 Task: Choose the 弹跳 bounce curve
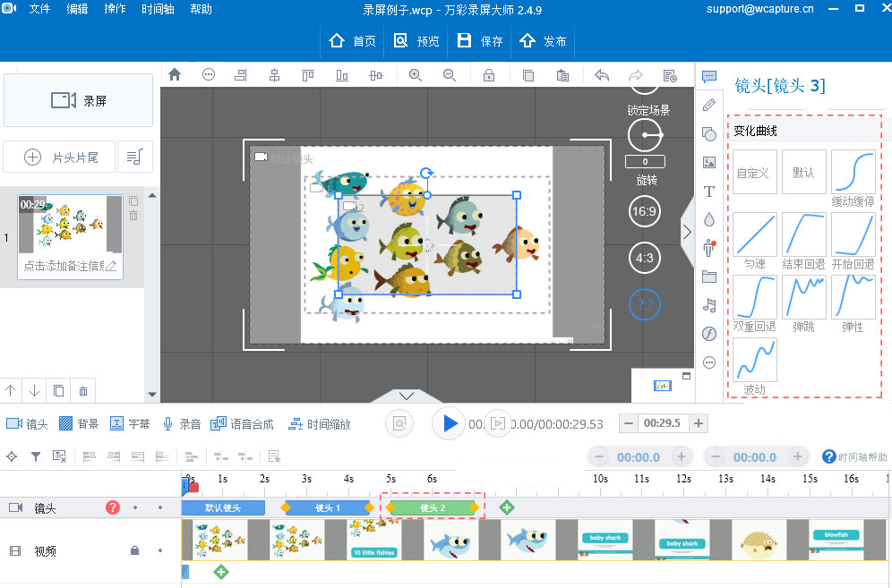(804, 297)
